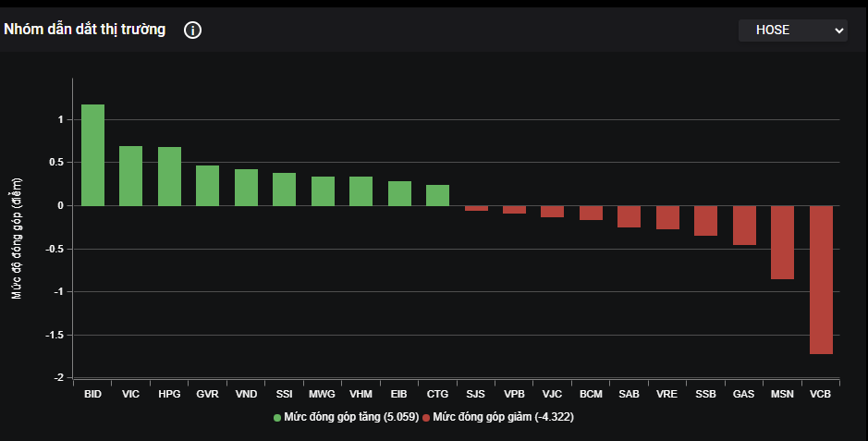This screenshot has width=868, height=441.
Task: Click the MSN negative bar
Action: coord(783,242)
